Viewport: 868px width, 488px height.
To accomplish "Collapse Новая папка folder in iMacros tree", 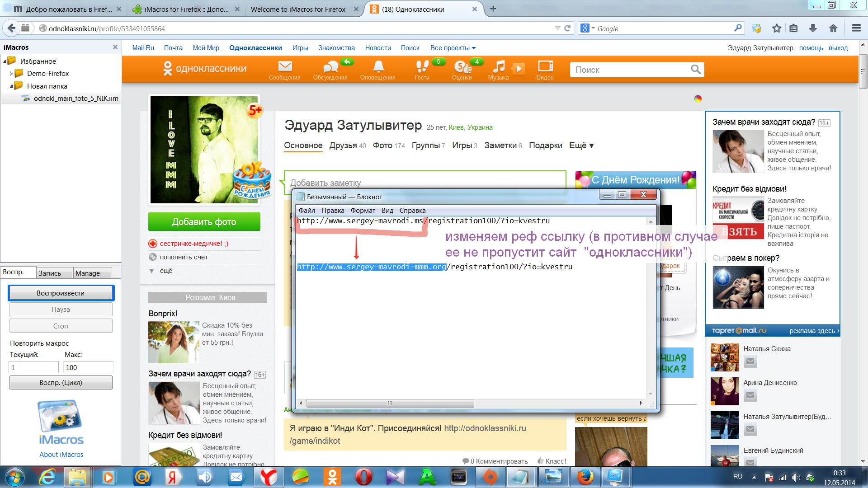I will [x=11, y=86].
